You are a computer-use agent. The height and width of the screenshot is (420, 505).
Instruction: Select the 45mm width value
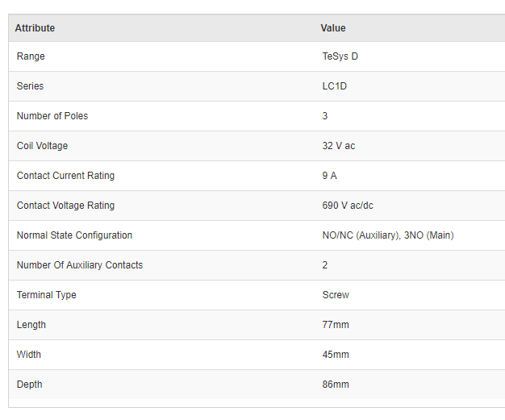(336, 355)
